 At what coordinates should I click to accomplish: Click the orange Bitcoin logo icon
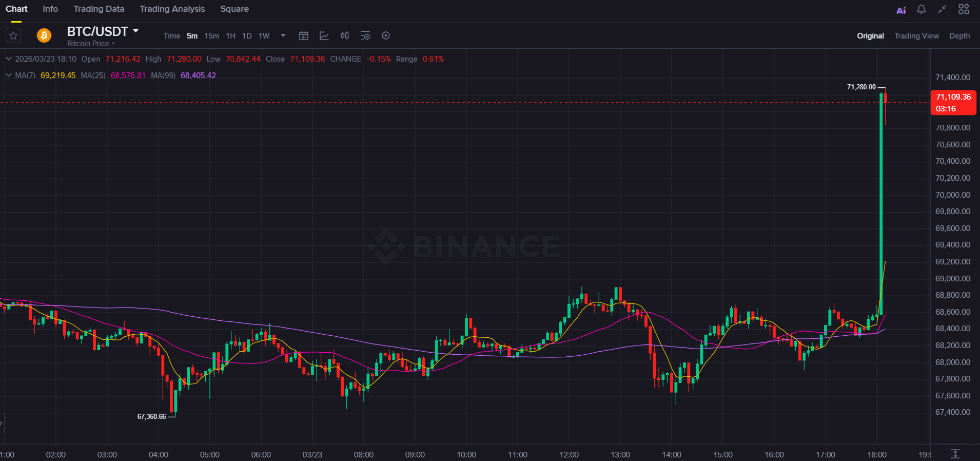tap(44, 35)
